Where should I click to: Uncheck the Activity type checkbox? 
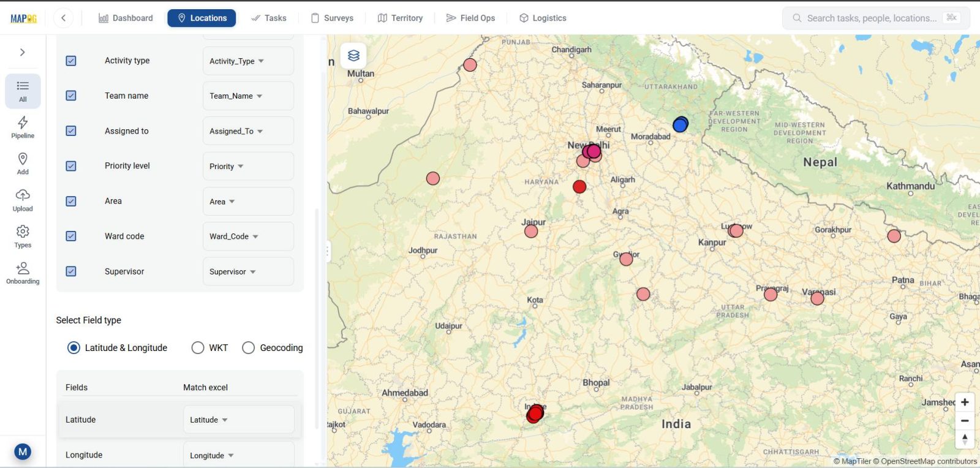click(x=71, y=61)
